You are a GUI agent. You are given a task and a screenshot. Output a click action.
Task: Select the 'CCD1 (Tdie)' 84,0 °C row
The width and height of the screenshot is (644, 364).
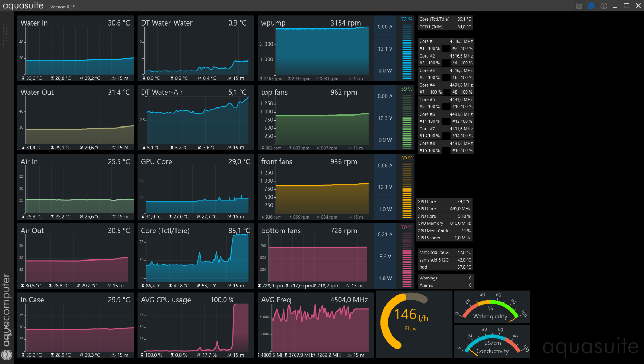[445, 27]
